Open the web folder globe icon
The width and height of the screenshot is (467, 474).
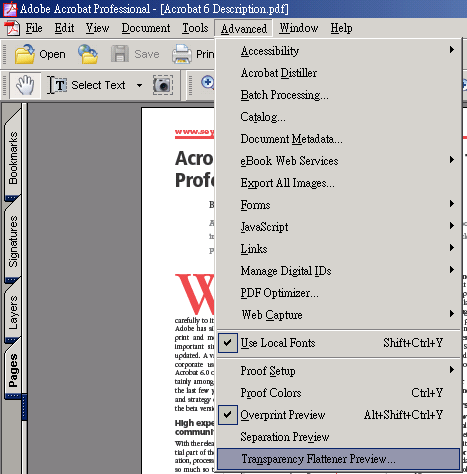88,54
